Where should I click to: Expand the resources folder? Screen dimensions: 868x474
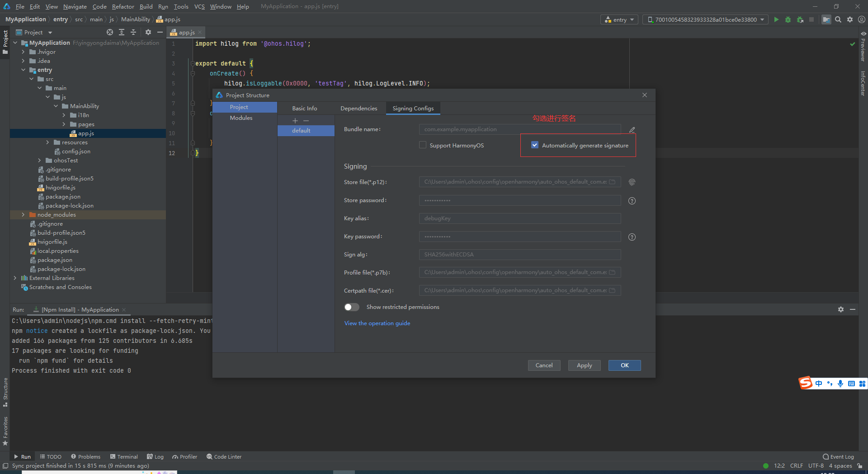tap(48, 142)
